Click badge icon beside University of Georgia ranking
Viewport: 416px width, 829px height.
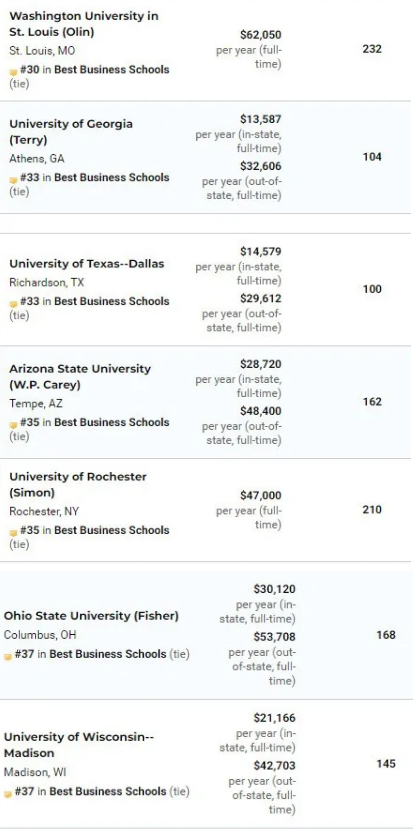[x=13, y=179]
